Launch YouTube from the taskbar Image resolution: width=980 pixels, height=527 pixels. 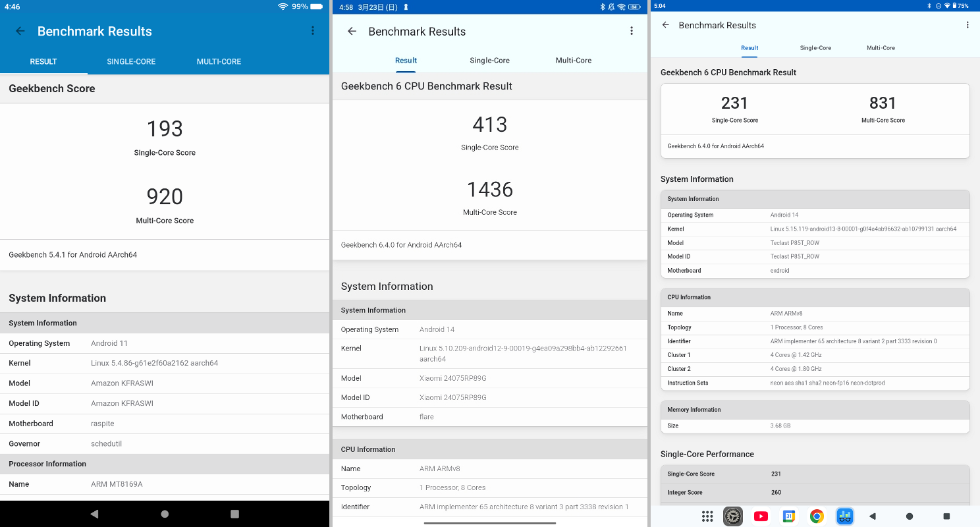tap(761, 516)
